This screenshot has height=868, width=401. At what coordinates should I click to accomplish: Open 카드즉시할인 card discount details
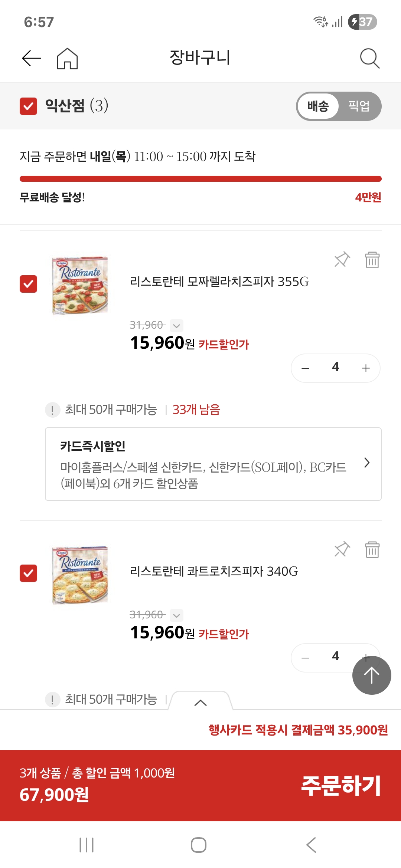(x=213, y=464)
